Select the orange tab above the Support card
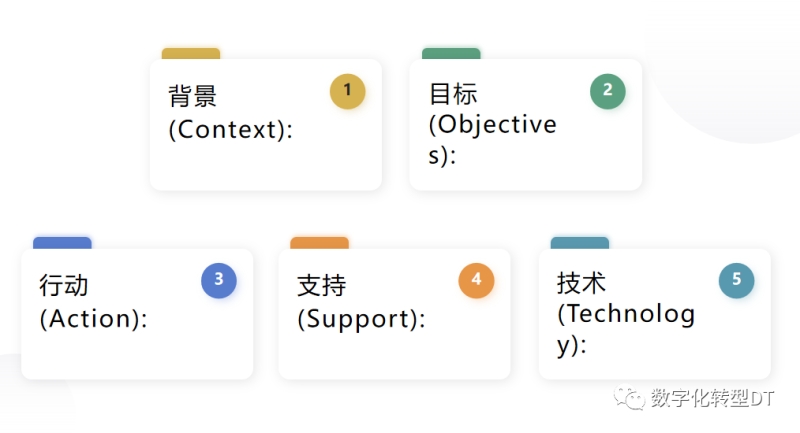Screen dimensions: 800x433 319,243
